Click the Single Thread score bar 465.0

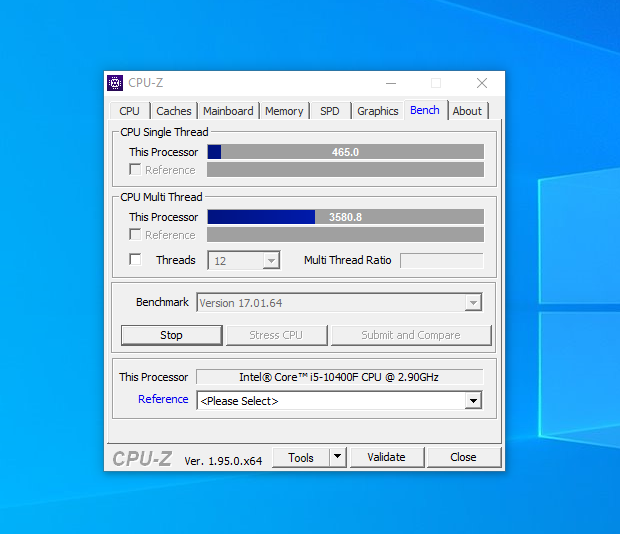point(345,152)
